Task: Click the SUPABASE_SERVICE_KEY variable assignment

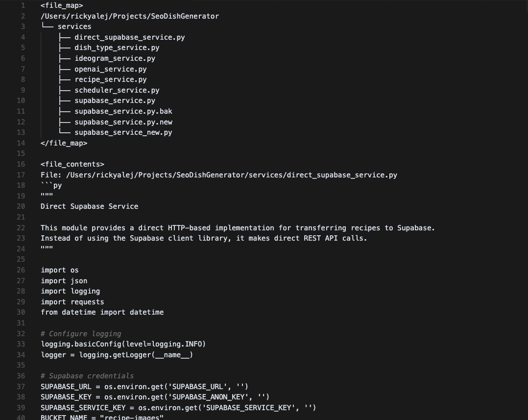Action: click(x=178, y=408)
